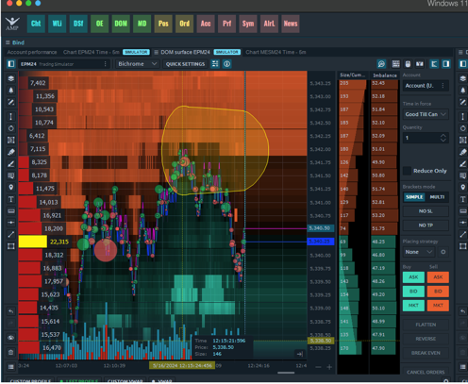
Task: Open the DSf DOM surface panel button
Action: [x=78, y=24]
